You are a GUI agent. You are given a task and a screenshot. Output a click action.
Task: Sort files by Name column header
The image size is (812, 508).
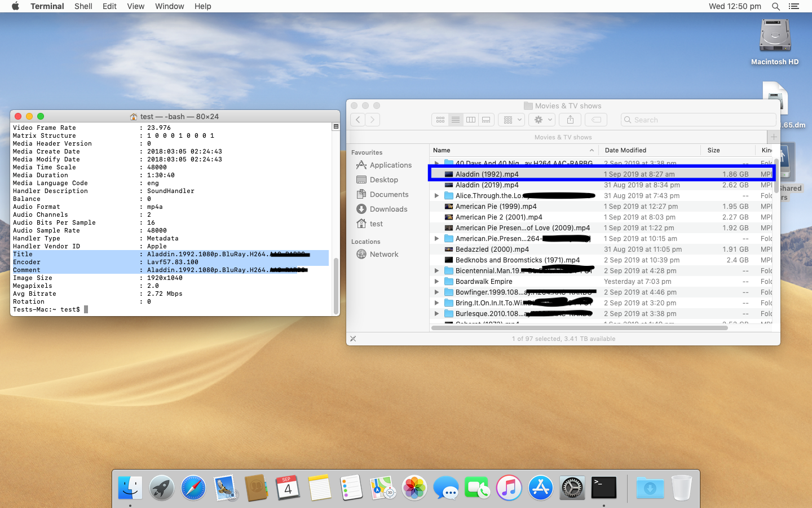coord(514,150)
